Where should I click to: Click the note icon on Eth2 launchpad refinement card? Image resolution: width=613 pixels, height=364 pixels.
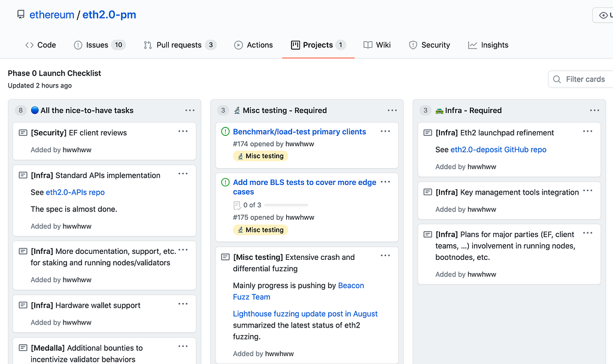click(427, 133)
